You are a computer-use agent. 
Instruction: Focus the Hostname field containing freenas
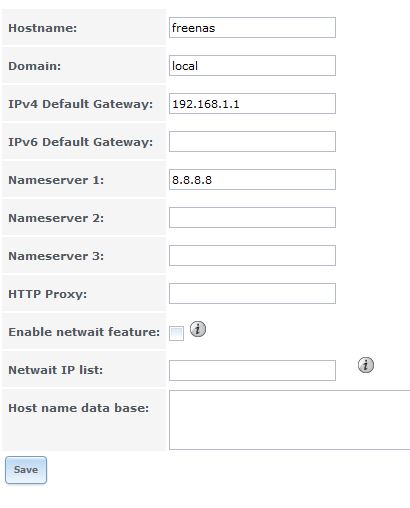252,28
